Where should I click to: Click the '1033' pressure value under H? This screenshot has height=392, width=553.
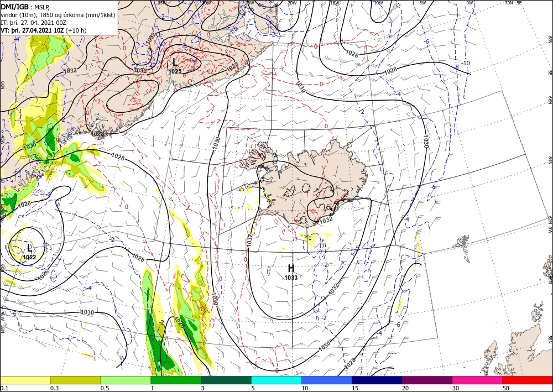tap(291, 278)
